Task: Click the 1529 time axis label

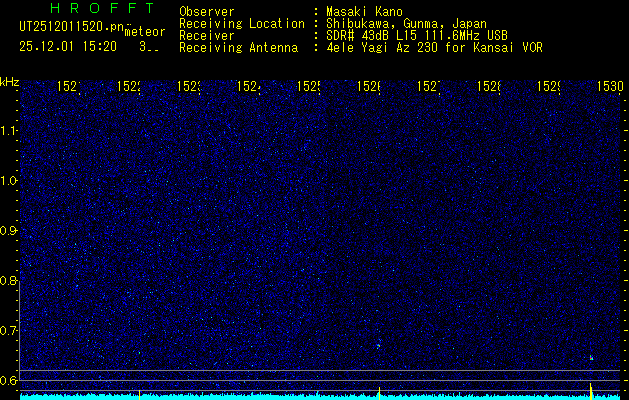Action: 549,86
